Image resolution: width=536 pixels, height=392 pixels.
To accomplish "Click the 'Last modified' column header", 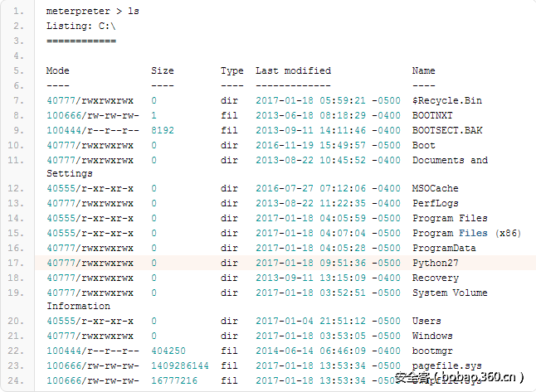I will coord(293,70).
